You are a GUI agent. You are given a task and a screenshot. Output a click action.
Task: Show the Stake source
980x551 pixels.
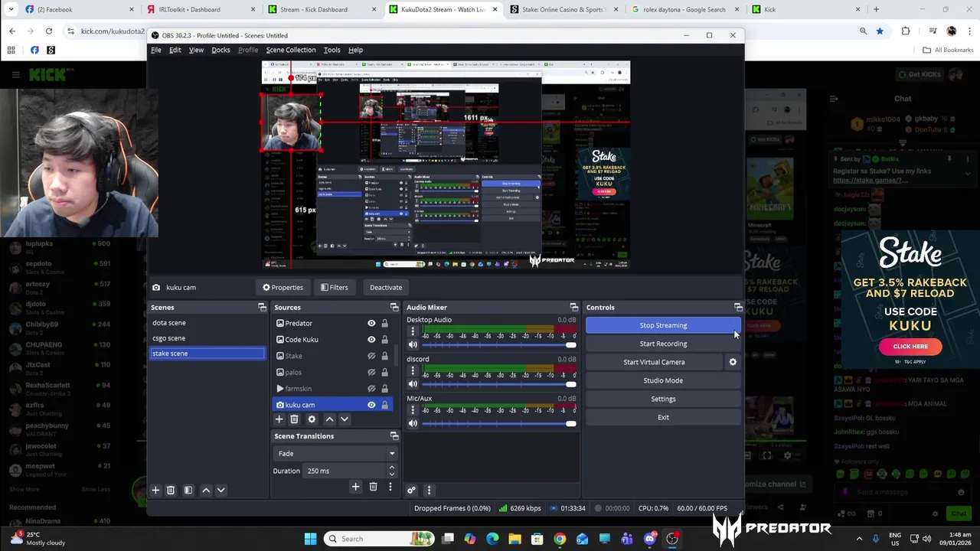371,356
